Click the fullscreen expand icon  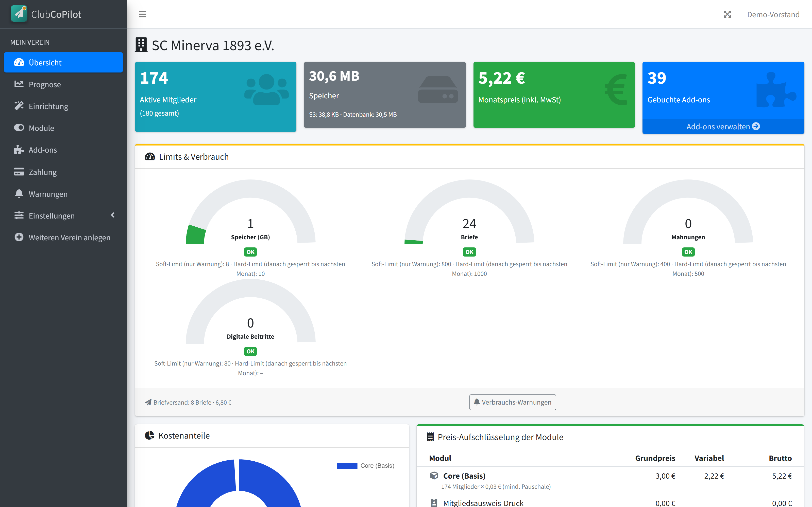coord(727,14)
